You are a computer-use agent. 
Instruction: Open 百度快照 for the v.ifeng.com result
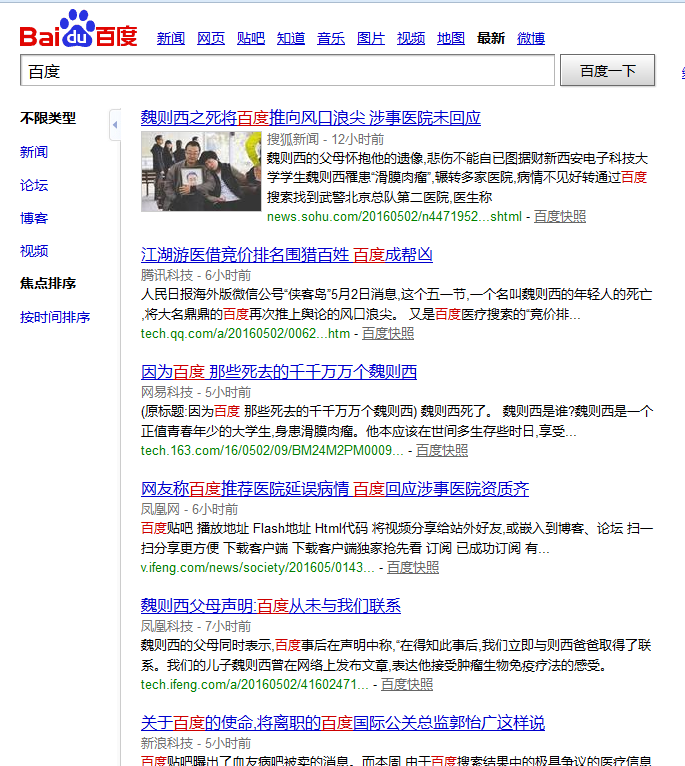(413, 568)
